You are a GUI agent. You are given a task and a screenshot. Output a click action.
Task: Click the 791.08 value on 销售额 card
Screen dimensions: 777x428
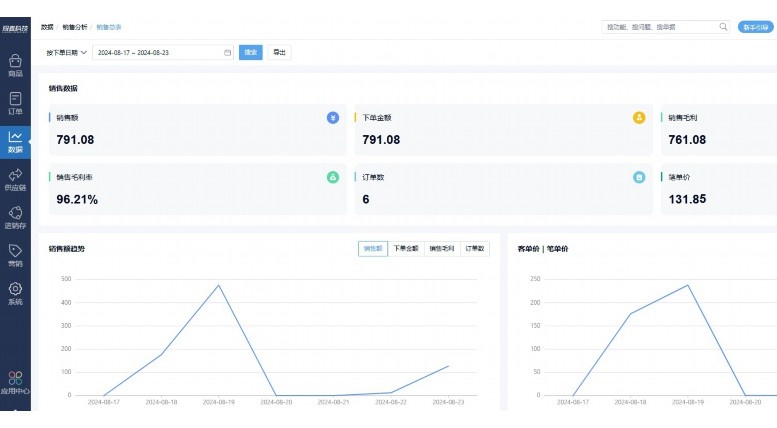(x=75, y=140)
